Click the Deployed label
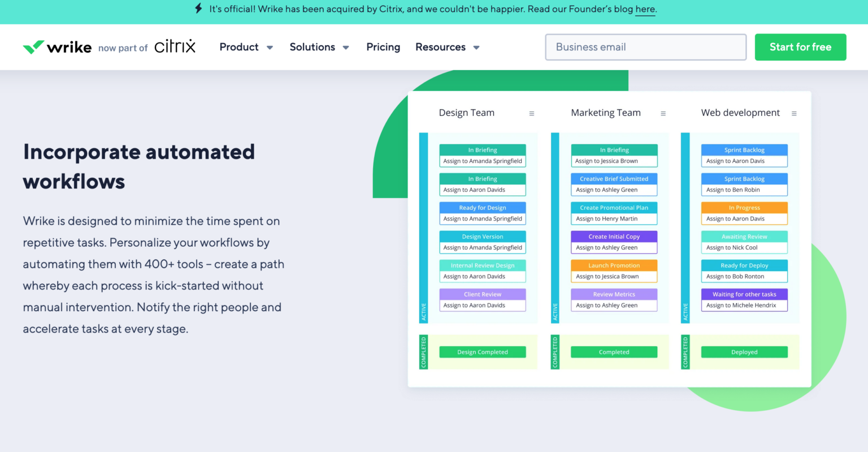Screen dimensions: 868x452 coord(744,352)
